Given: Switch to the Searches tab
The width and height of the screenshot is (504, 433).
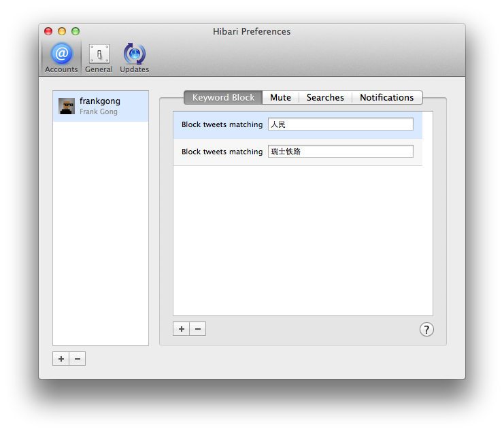Looking at the screenshot, I should 325,97.
